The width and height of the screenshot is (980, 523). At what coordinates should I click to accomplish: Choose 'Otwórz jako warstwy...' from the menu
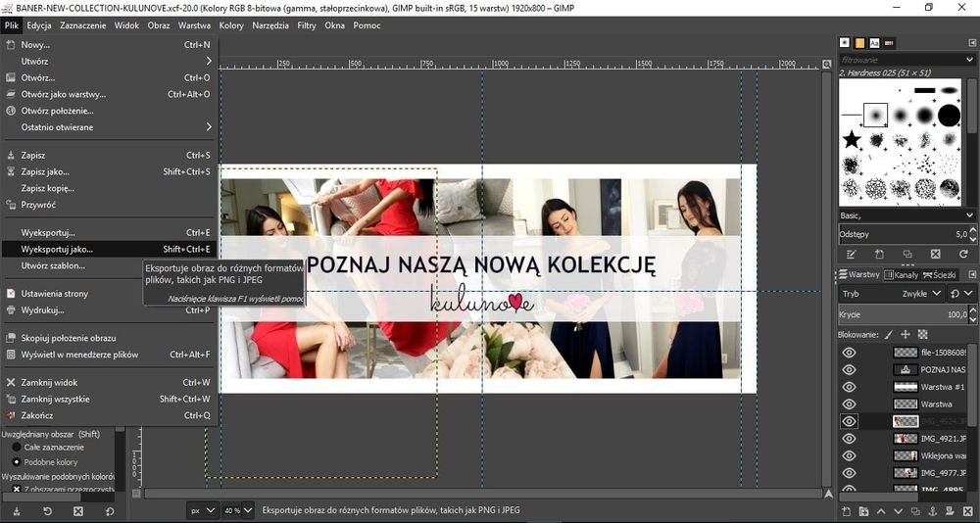coord(108,94)
